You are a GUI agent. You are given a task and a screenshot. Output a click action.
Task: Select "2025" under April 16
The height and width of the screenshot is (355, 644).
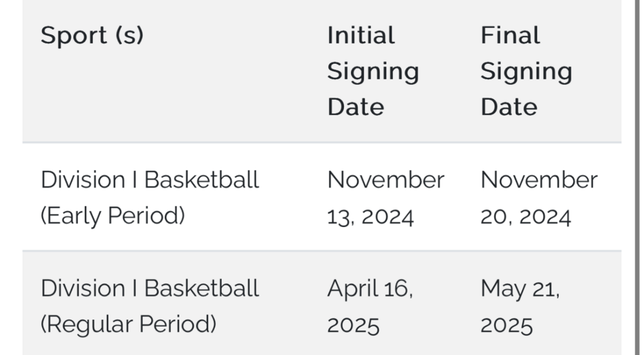pyautogui.click(x=353, y=325)
